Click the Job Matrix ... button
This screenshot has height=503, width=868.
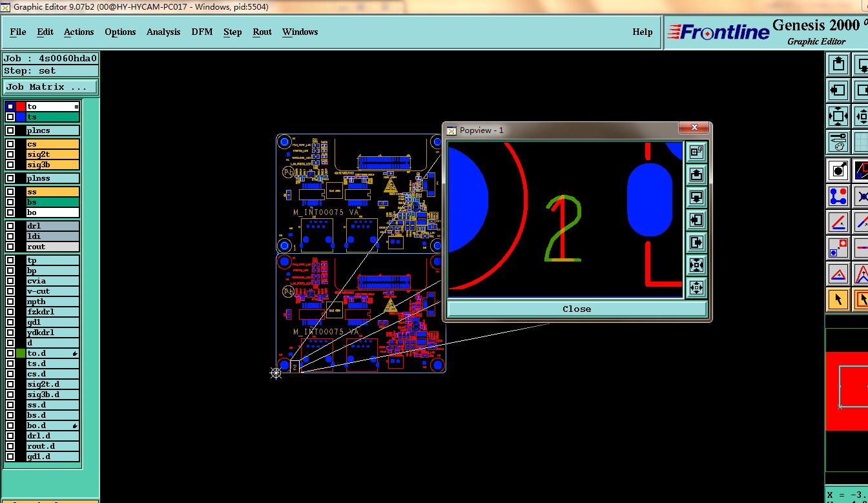point(50,87)
